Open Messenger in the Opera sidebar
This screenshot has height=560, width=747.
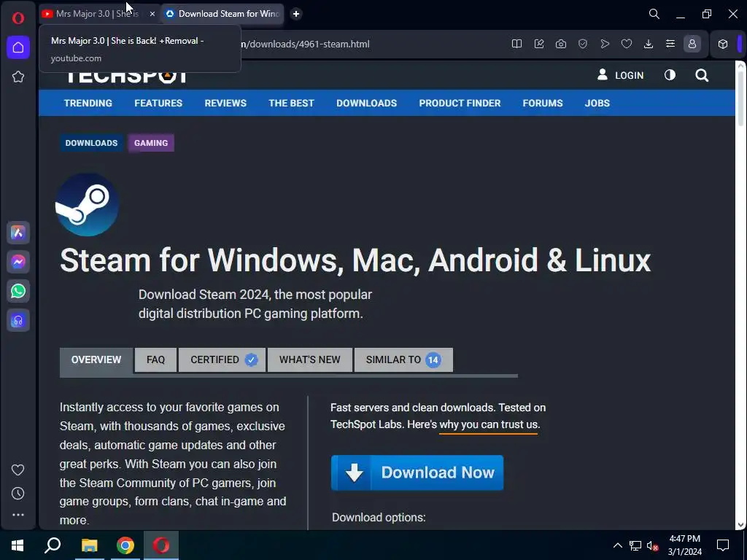18,262
